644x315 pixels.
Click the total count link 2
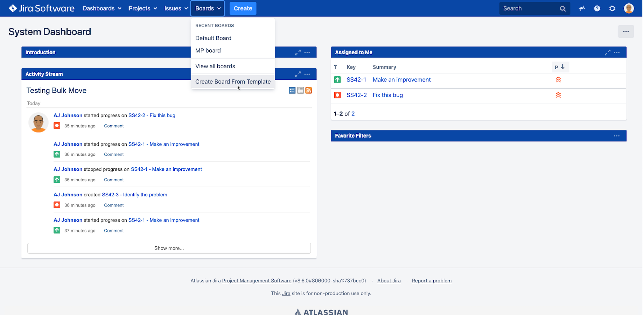click(x=353, y=114)
